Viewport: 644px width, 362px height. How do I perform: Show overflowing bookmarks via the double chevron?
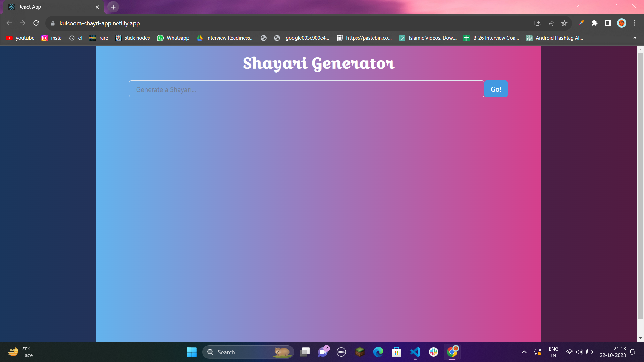pyautogui.click(x=634, y=38)
